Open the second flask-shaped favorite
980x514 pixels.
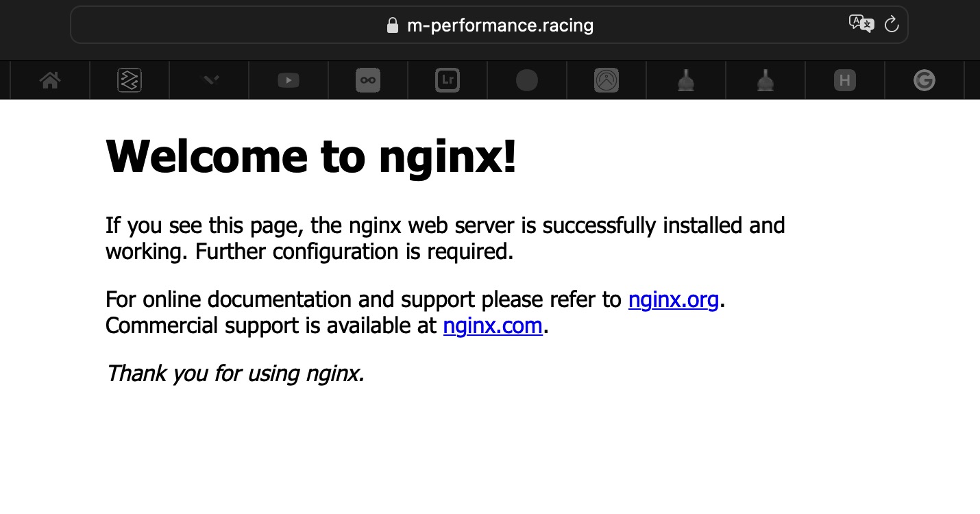coord(765,80)
